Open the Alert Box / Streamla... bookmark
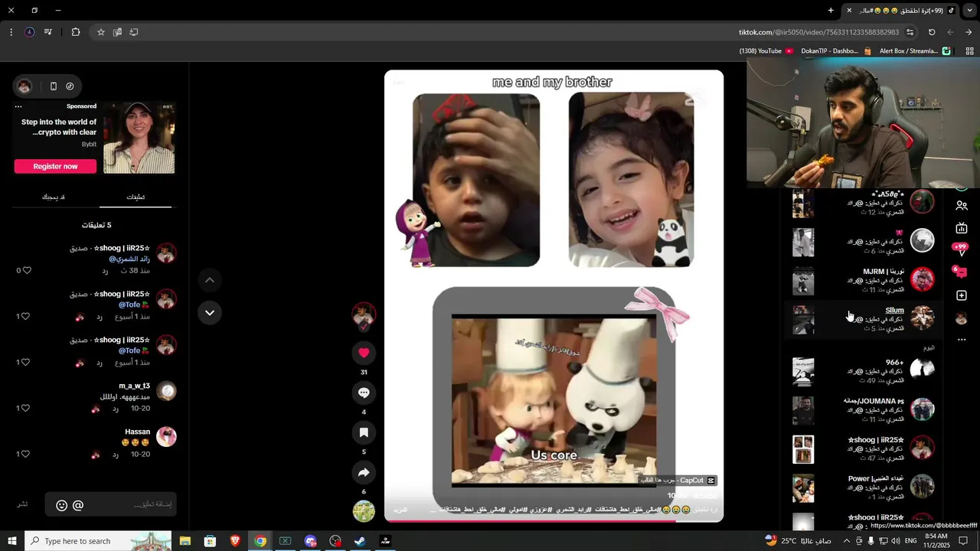Viewport: 980px width, 551px height. pyautogui.click(x=915, y=51)
